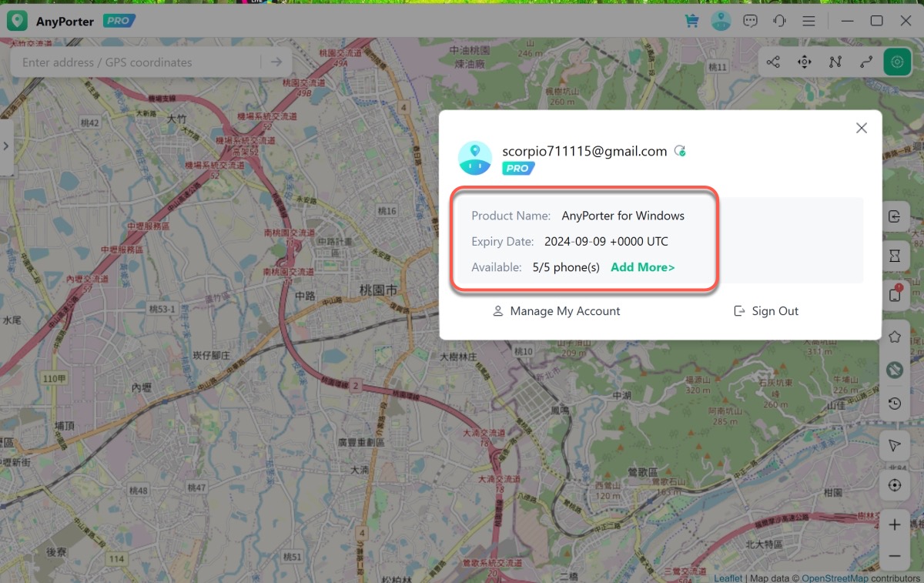The width and height of the screenshot is (924, 583).
Task: Click the PRO badge under the email
Action: pos(518,168)
